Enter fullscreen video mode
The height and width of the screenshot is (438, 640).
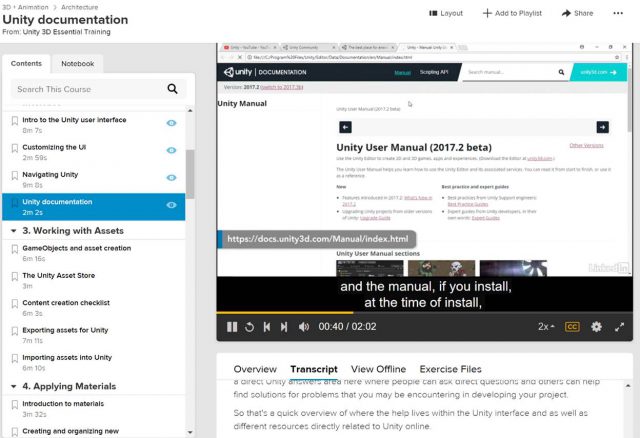click(x=620, y=327)
